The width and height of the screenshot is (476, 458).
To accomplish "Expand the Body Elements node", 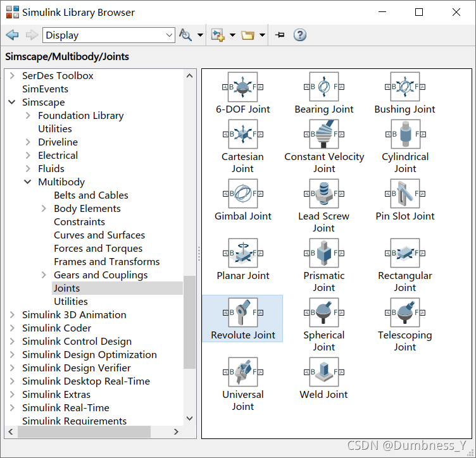I will click(44, 208).
